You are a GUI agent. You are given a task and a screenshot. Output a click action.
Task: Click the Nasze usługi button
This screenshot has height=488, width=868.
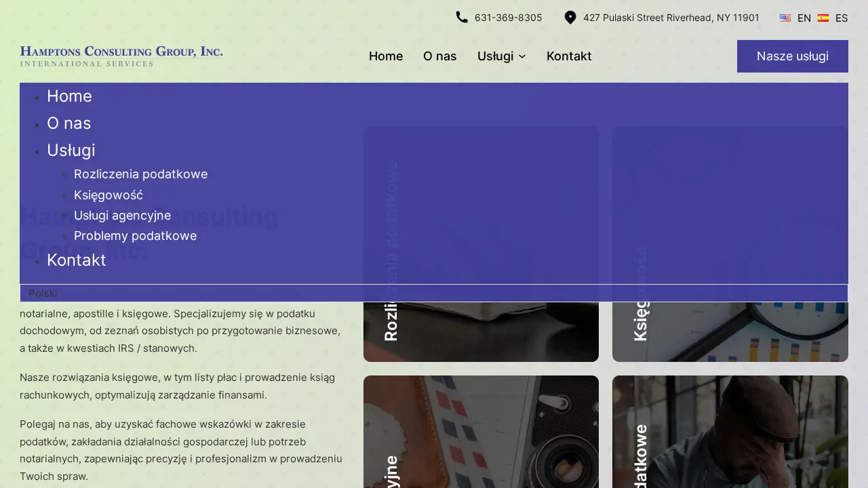(x=793, y=56)
